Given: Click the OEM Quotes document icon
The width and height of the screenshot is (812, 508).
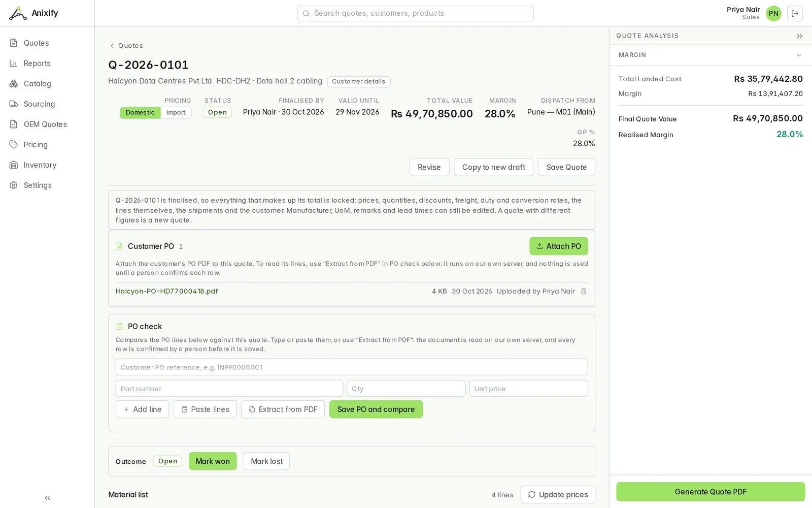Looking at the screenshot, I should [14, 124].
